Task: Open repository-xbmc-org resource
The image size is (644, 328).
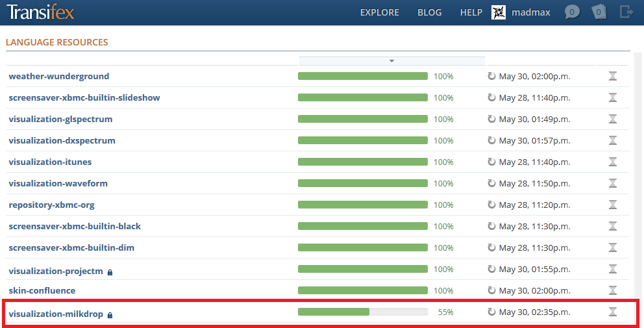Action: pos(51,205)
